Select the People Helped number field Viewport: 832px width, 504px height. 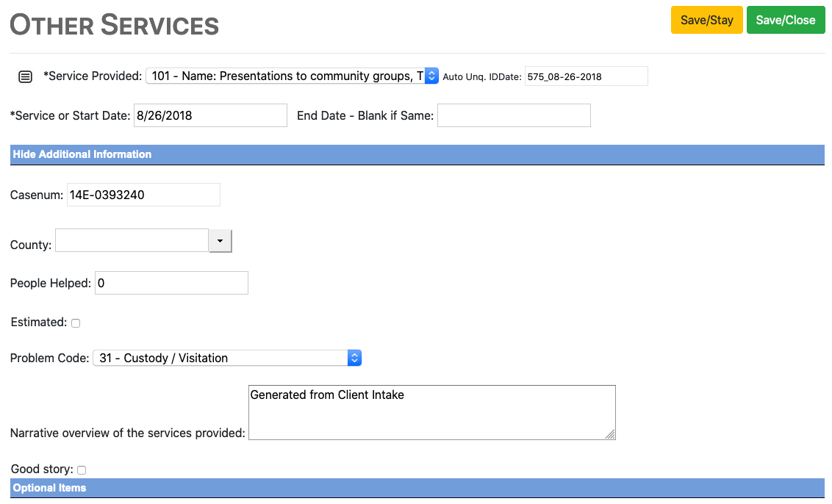pos(171,283)
